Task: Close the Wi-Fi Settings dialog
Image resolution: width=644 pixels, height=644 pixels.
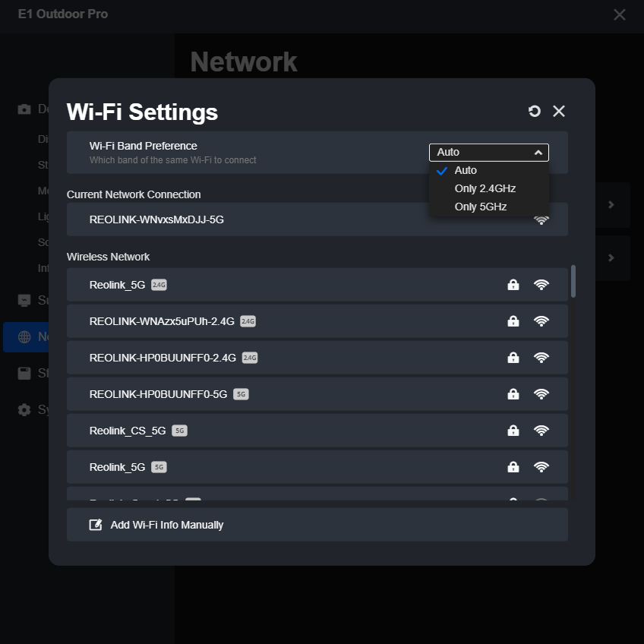Action: pos(559,112)
